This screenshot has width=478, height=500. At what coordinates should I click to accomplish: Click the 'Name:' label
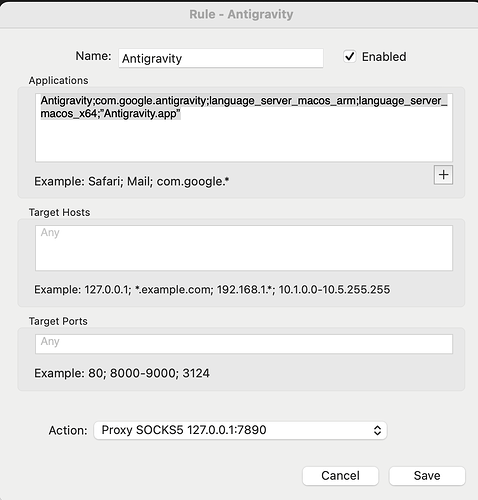tap(93, 56)
